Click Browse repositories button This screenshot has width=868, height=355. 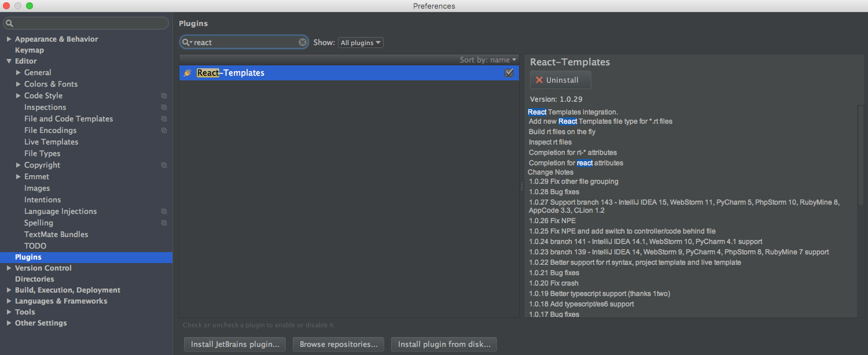tap(339, 345)
